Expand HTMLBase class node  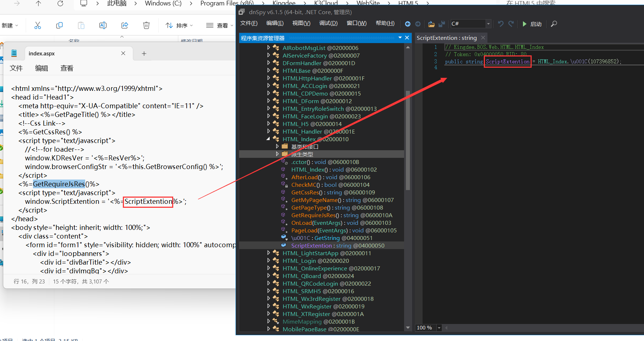coord(269,70)
